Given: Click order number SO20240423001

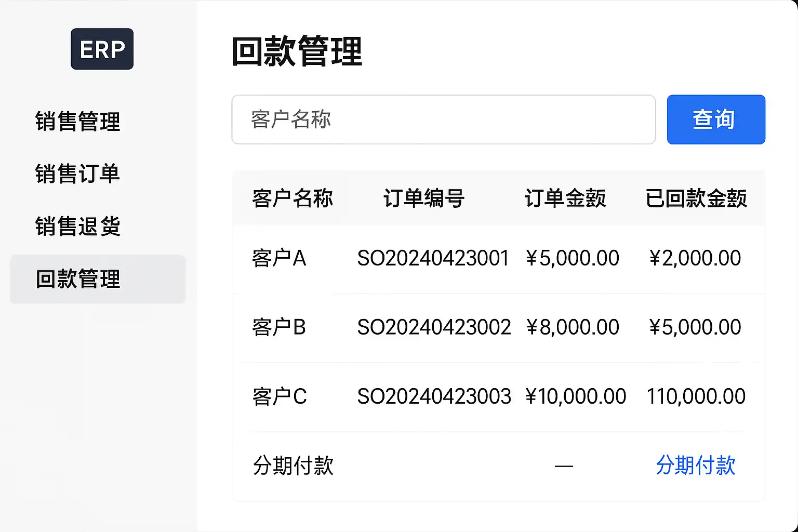Looking at the screenshot, I should coord(433,258).
